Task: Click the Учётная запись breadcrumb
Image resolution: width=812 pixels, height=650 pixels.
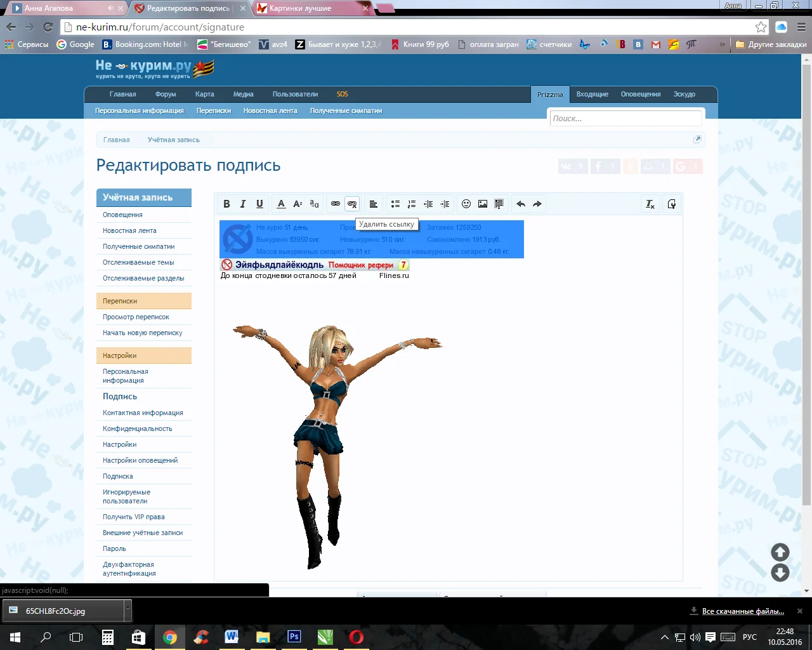Action: [x=174, y=140]
